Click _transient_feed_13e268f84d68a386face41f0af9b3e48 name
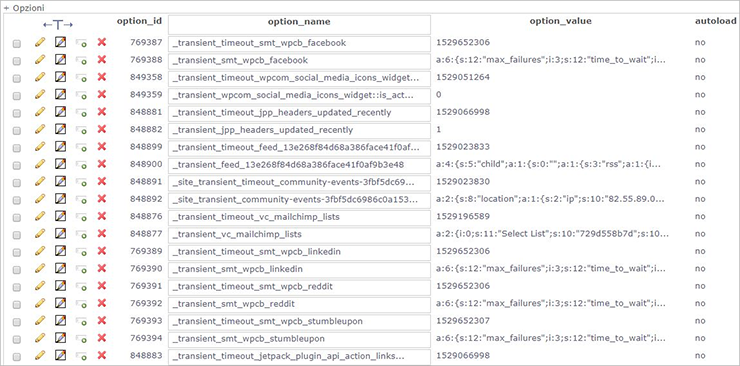The image size is (740, 366). [x=288, y=165]
